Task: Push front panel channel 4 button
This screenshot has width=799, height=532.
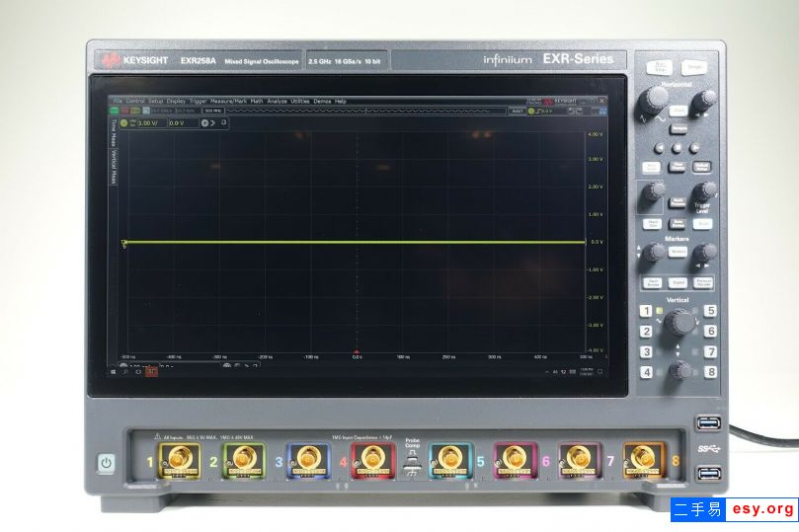Action: pyautogui.click(x=647, y=372)
